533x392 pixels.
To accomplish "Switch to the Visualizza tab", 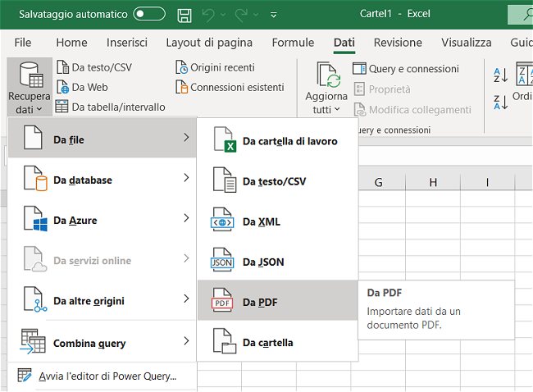I will [x=467, y=43].
